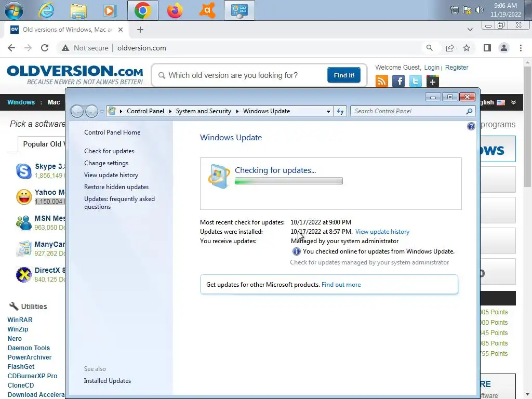Open the Windows Start orb
Viewport: 532px width, 399px height.
(14, 10)
